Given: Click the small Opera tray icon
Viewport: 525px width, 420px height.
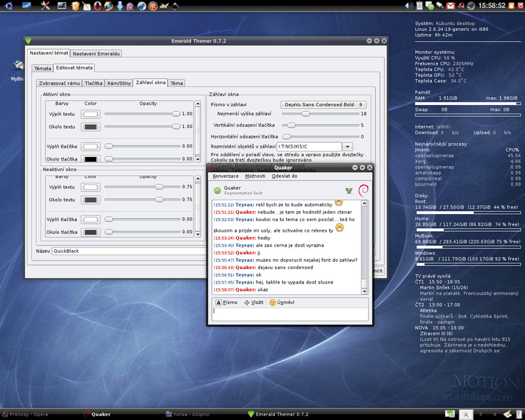Looking at the screenshot, I should tap(461, 5).
